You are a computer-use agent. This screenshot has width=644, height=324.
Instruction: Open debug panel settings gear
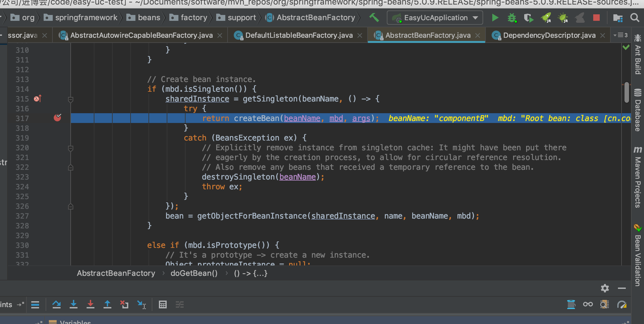(x=605, y=288)
